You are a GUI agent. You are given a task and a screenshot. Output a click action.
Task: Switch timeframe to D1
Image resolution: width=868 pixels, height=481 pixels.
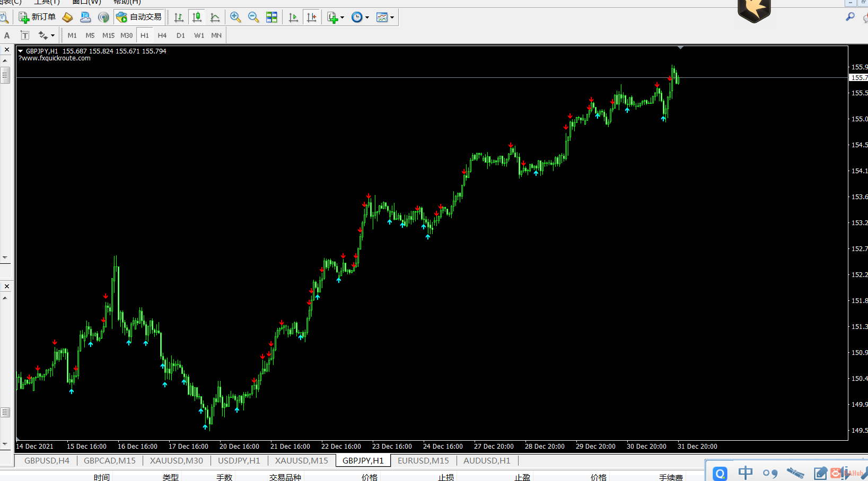pos(181,35)
